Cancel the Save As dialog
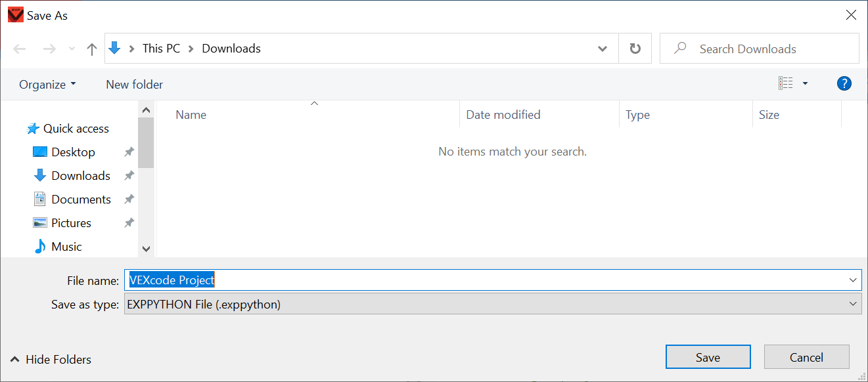868x382 pixels. coord(807,357)
